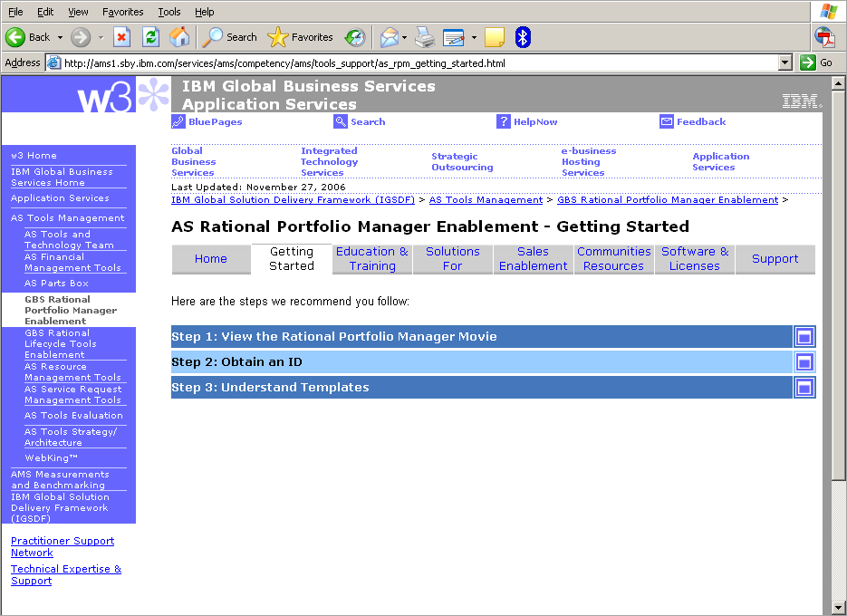The height and width of the screenshot is (616, 847).
Task: Click the Edit page toolbar icon
Action: tap(453, 37)
